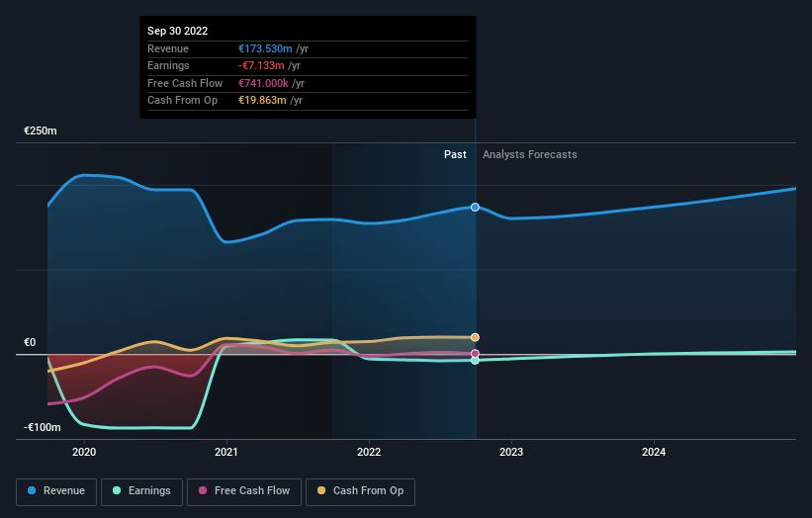Click the €173.530m revenue value
Viewport: 812px width, 518px height.
[265, 48]
